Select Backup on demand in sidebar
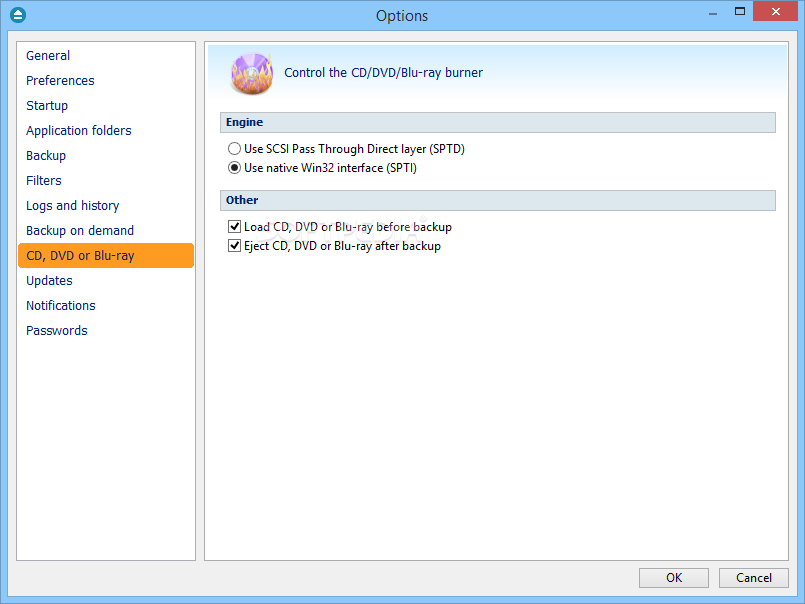Viewport: 805px width, 604px height. point(80,231)
